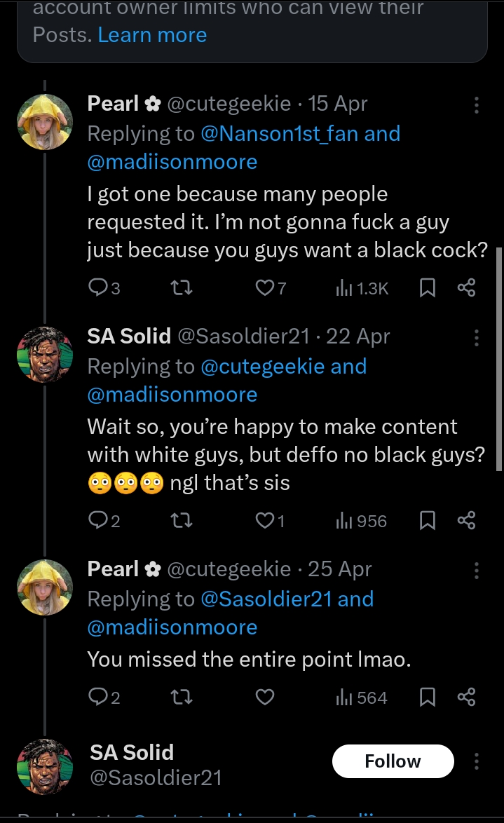Open @madiisonmoore's profile link

click(172, 161)
